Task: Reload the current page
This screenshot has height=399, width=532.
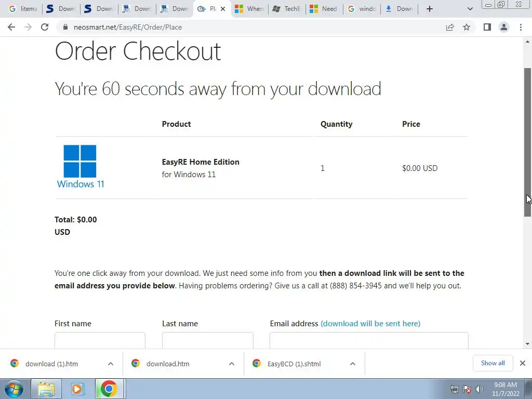Action: click(x=45, y=27)
